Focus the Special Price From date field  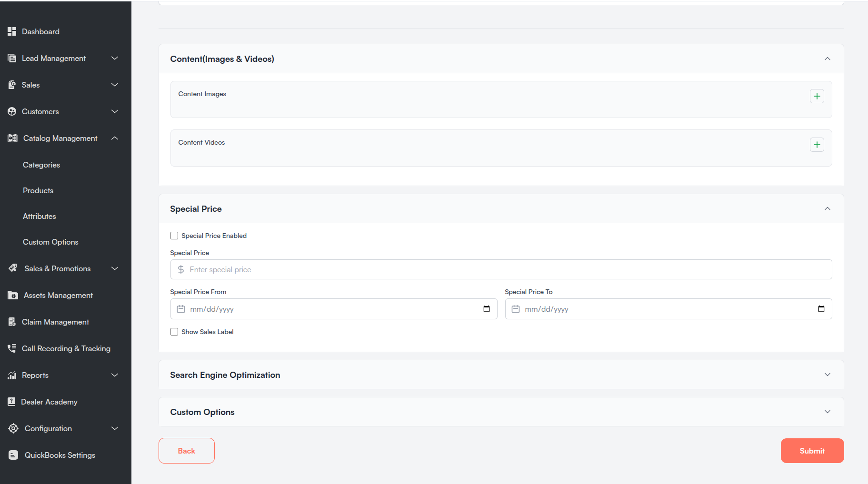tap(334, 309)
